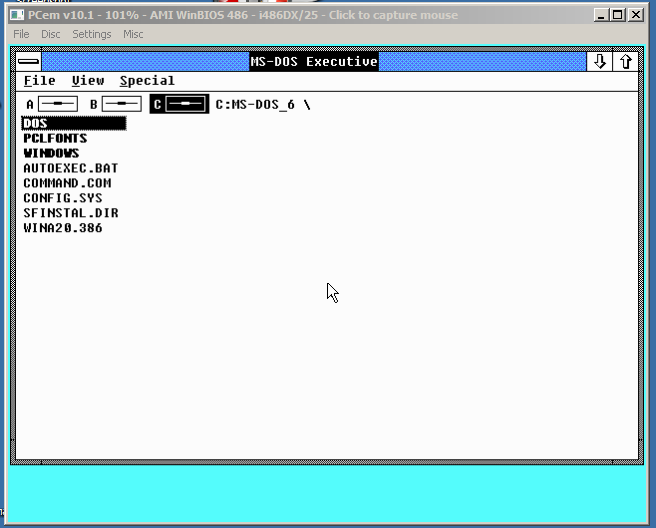Click the C:MS-DOS_6 \ path label
656x528 pixels.
tap(263, 104)
